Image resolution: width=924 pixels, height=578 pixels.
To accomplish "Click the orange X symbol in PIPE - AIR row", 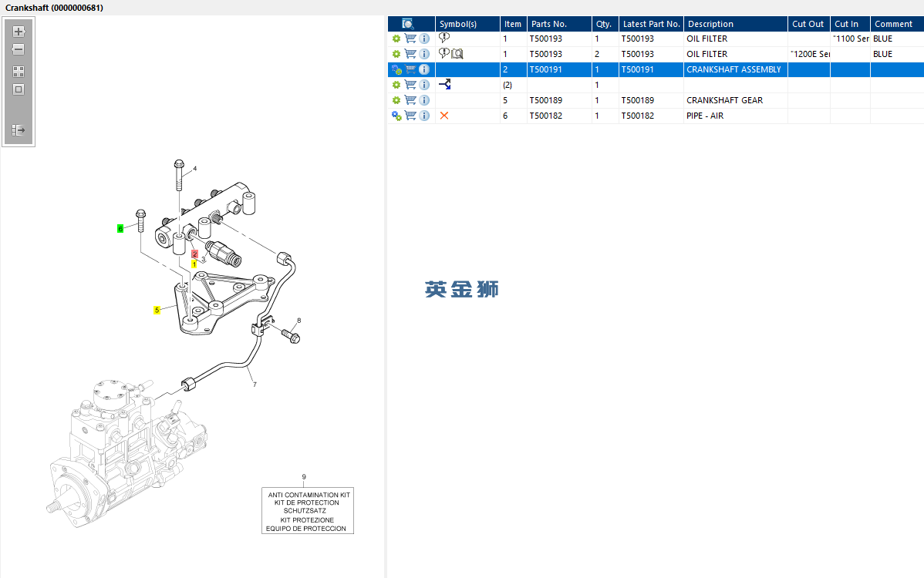I will [444, 116].
